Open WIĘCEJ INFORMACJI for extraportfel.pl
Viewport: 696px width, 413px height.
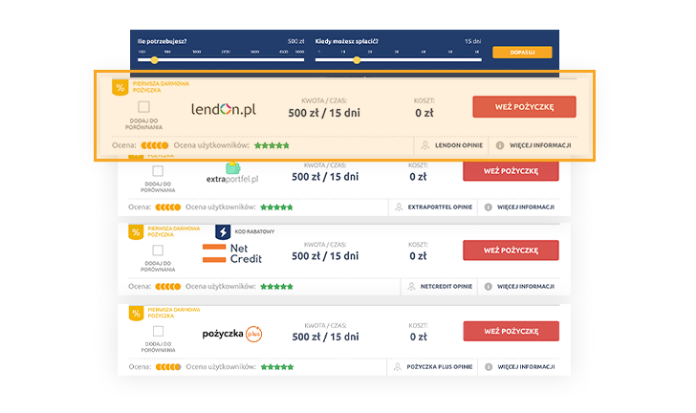(526, 207)
